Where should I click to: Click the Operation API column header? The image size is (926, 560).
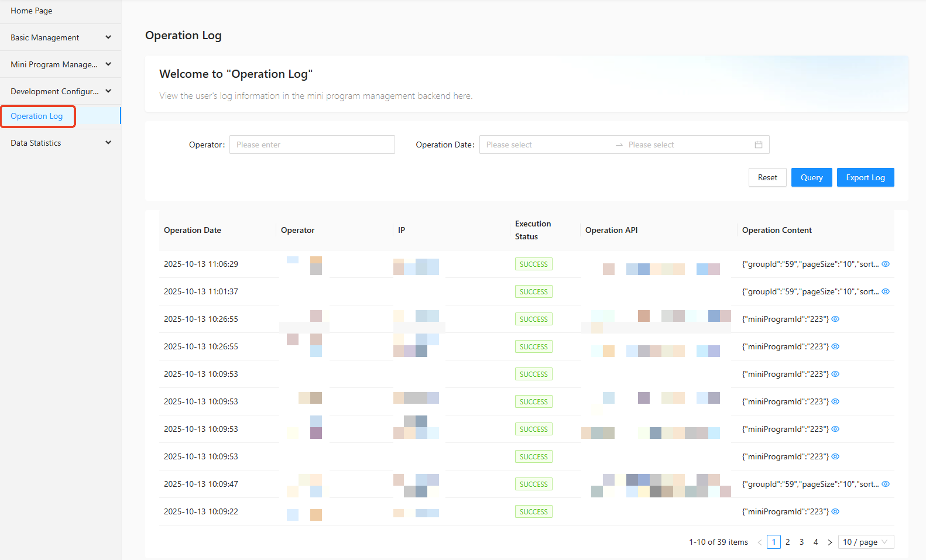(612, 230)
